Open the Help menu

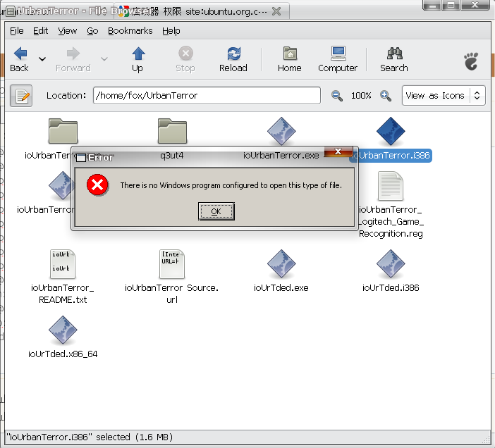(171, 31)
